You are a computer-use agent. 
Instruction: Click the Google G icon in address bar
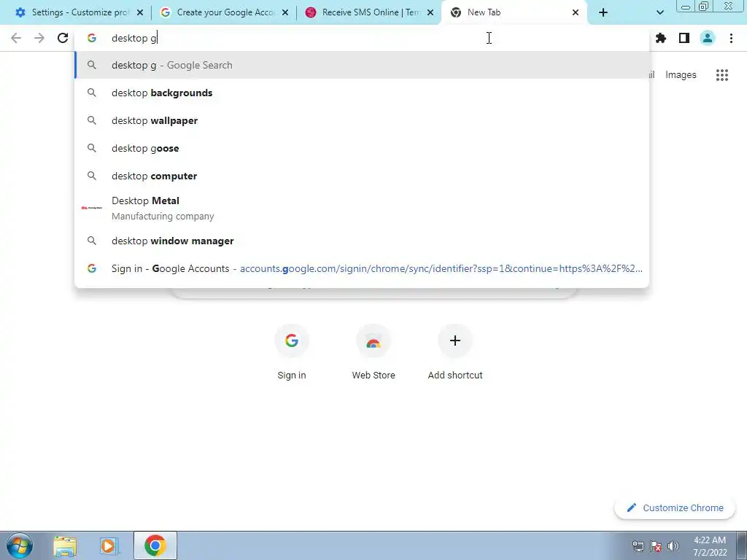[x=91, y=38]
